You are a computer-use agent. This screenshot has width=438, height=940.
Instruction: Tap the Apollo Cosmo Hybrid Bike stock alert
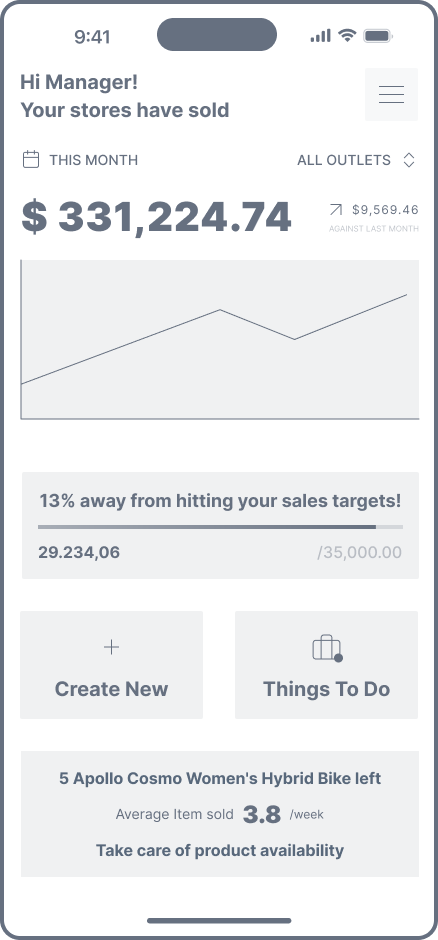click(x=220, y=814)
